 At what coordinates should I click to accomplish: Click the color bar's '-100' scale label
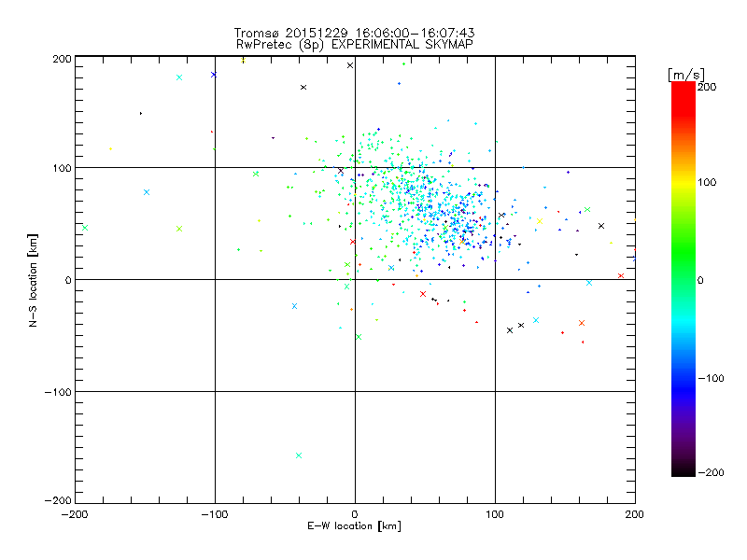(x=711, y=378)
